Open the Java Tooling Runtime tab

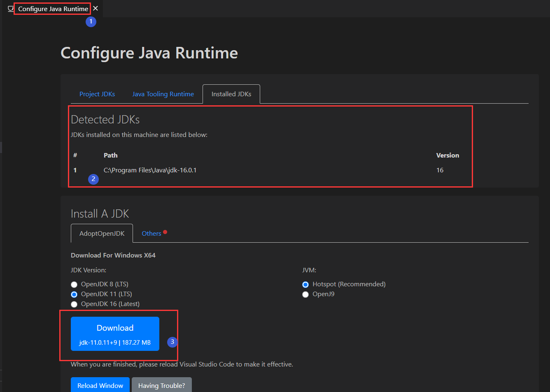(163, 94)
